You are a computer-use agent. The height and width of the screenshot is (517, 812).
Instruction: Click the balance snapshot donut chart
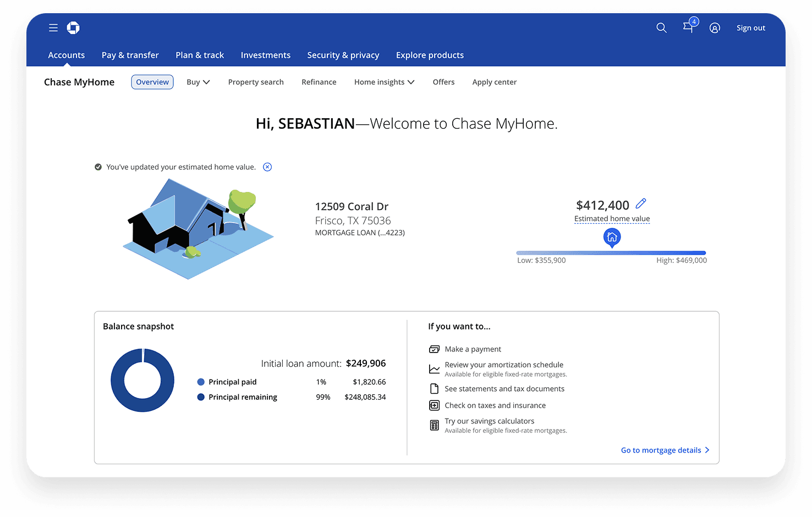[142, 380]
